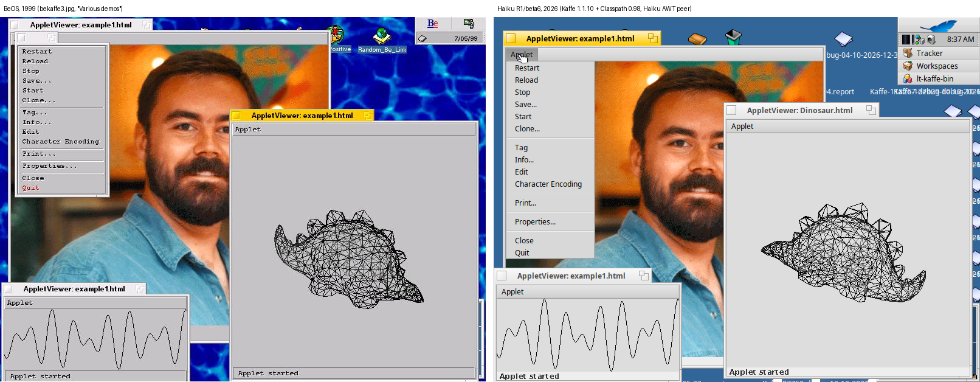Choose Clone... in the Haiku Applet menu

click(x=551, y=128)
